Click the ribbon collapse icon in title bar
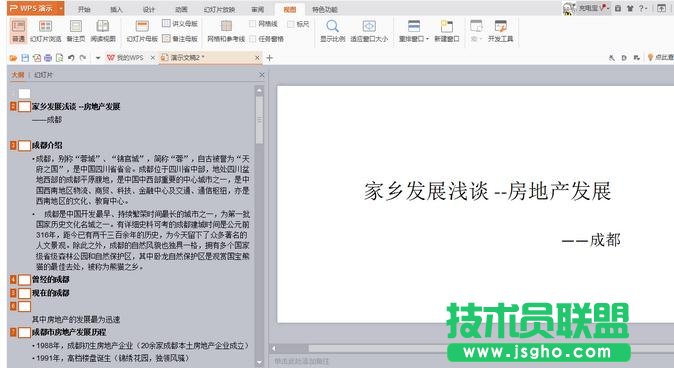Image resolution: width=674 pixels, height=368 pixels. (x=662, y=8)
